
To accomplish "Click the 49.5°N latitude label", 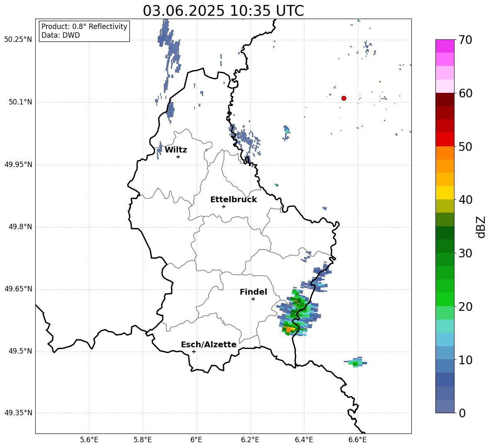I will (20, 351).
